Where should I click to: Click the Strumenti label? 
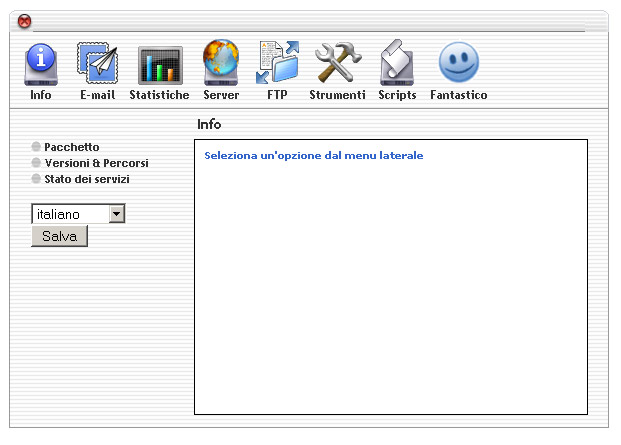click(337, 95)
